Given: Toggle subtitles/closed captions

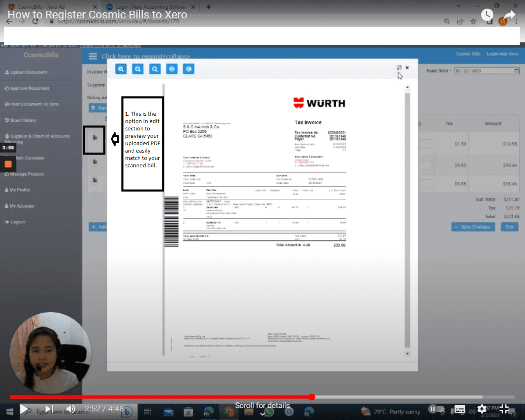Looking at the screenshot, I should 460,409.
